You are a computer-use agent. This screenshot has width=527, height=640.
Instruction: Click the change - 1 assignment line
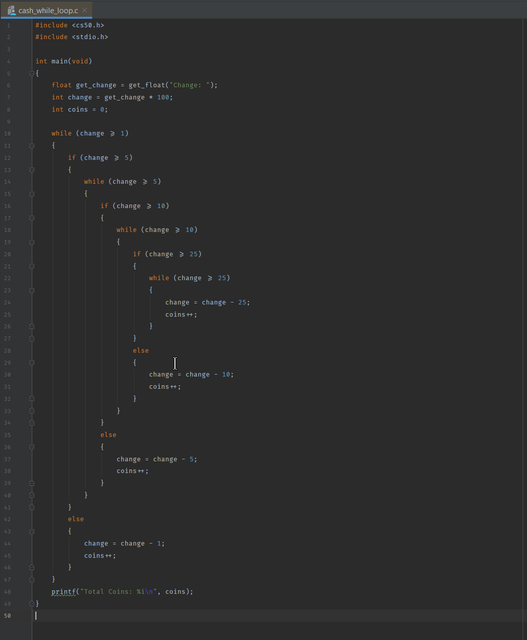(x=124, y=544)
